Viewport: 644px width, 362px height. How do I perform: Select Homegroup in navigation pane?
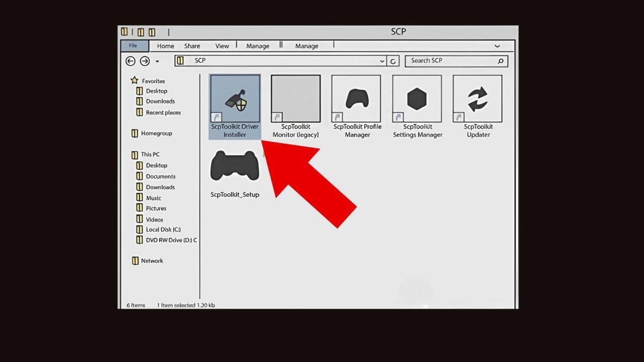156,134
